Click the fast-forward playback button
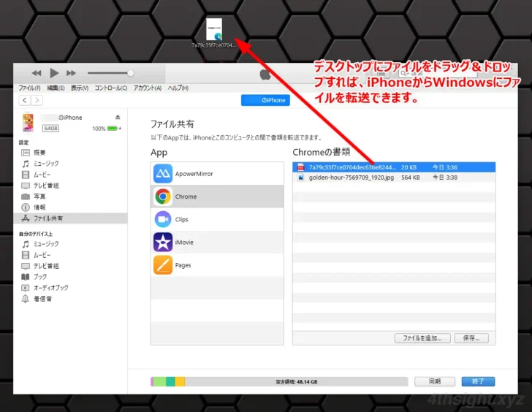 pyautogui.click(x=71, y=73)
